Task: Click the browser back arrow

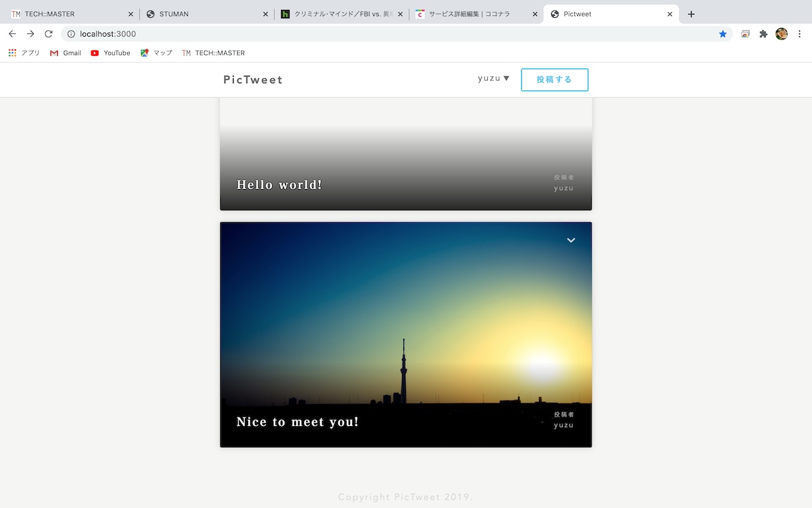Action: pyautogui.click(x=12, y=34)
